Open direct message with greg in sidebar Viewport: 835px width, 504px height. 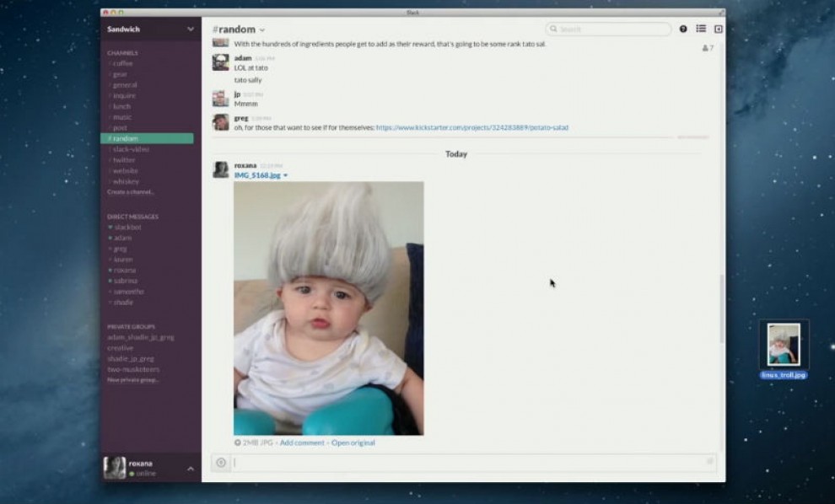tap(121, 249)
